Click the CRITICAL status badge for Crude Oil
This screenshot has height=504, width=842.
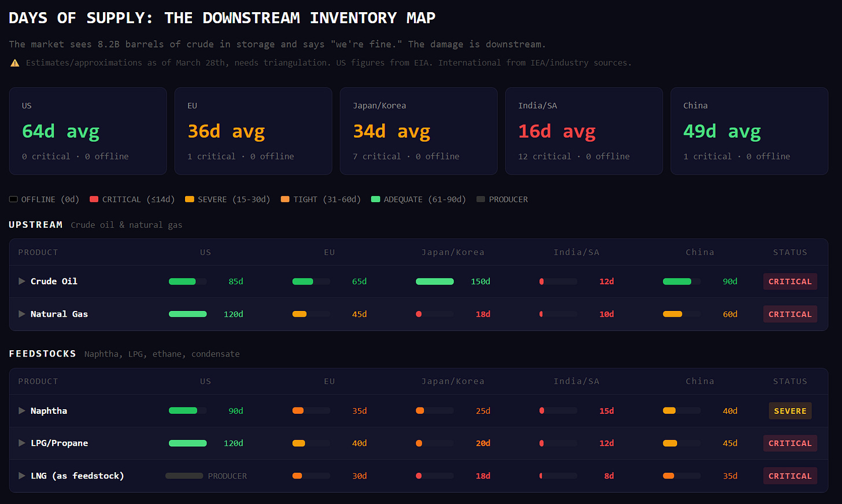click(790, 281)
